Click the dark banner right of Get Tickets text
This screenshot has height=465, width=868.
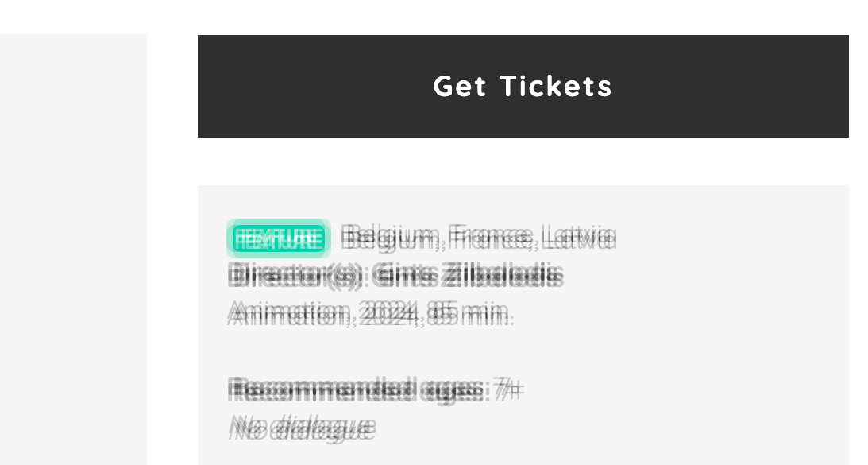731,86
